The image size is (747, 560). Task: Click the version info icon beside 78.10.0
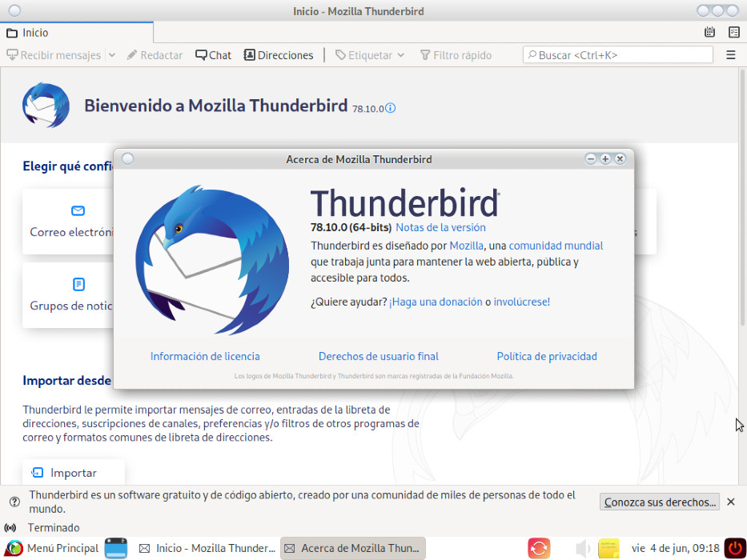(x=390, y=108)
